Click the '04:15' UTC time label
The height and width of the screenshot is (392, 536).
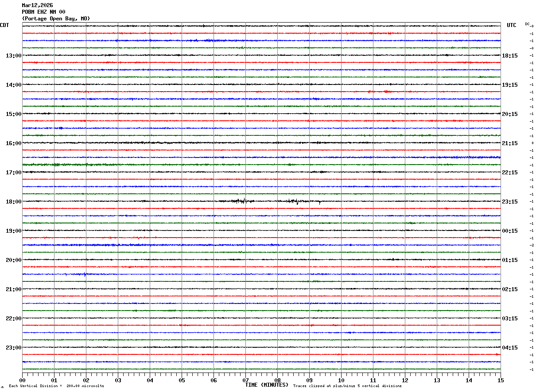click(x=510, y=347)
